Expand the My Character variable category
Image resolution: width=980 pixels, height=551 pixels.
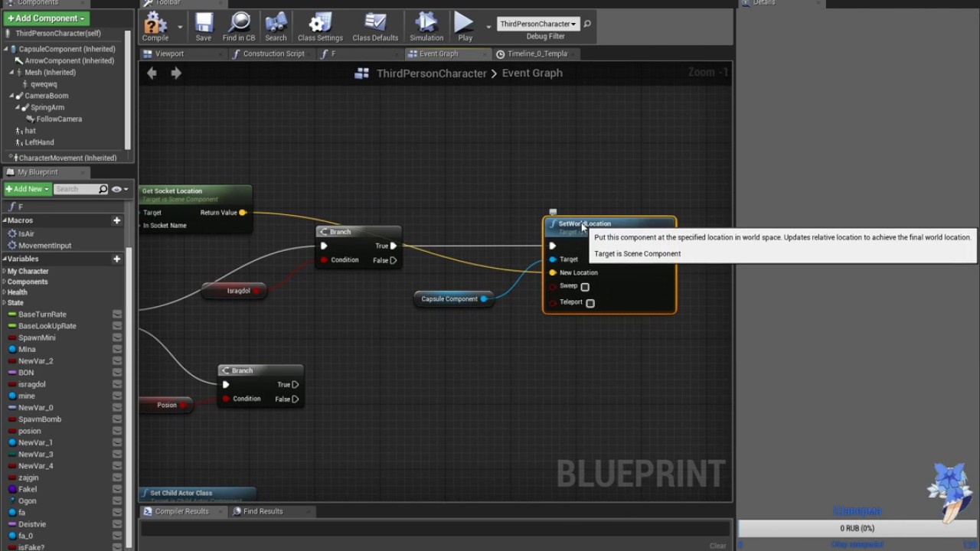4,272
